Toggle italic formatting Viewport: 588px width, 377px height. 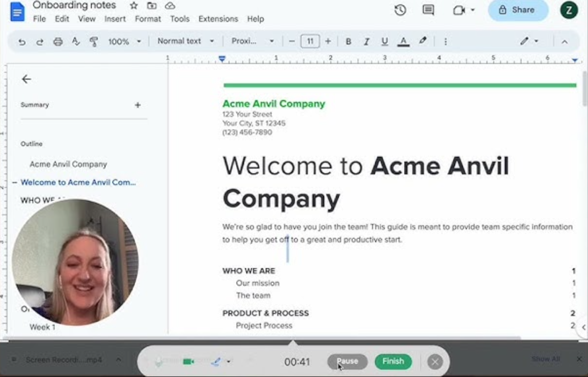tap(367, 41)
